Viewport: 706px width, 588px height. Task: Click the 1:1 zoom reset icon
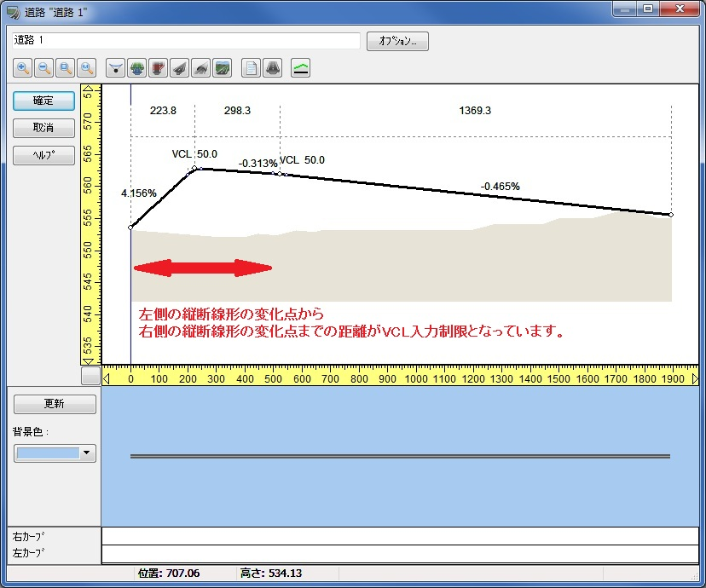86,68
